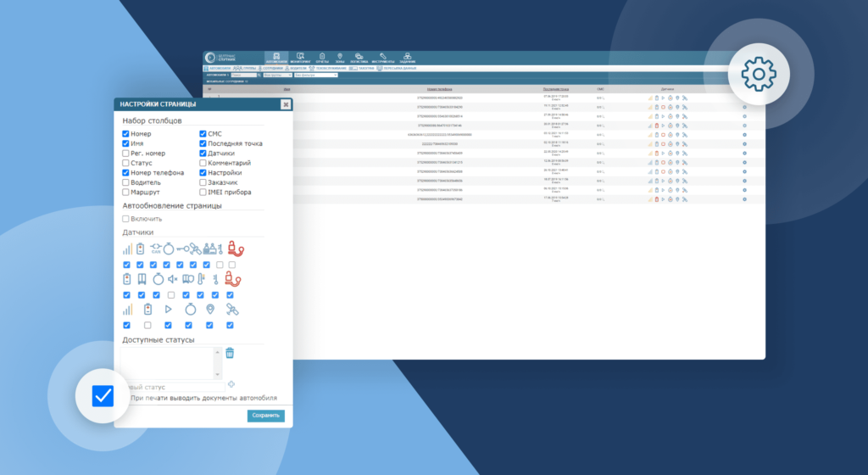Open the Инструменты icon in top toolbar
Screen dimensions: 868x475
(x=383, y=58)
